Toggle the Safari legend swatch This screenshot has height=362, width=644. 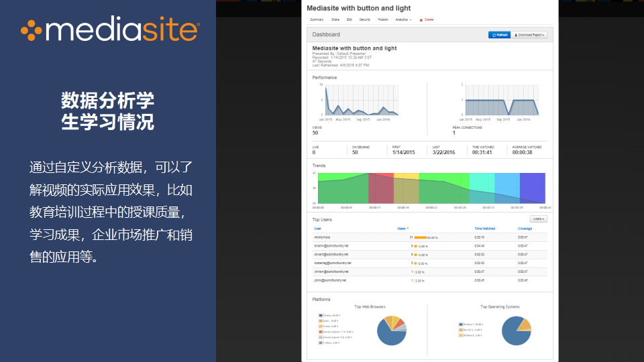[321, 321]
